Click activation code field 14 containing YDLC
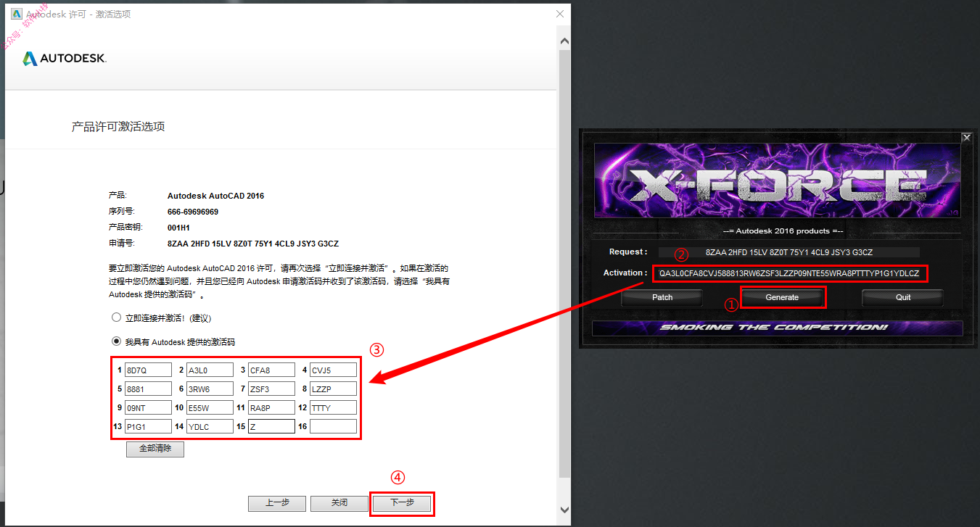980x527 pixels. [210, 426]
